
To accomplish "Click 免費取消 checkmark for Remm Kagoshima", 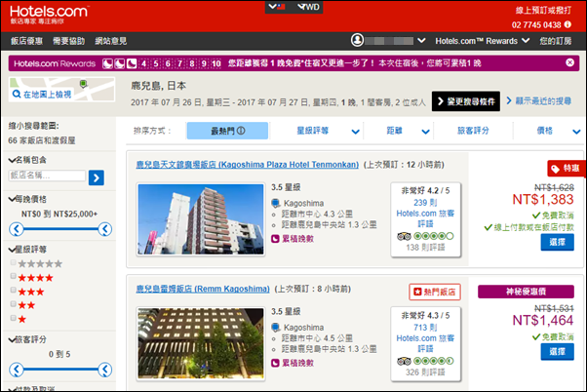I will [x=535, y=337].
